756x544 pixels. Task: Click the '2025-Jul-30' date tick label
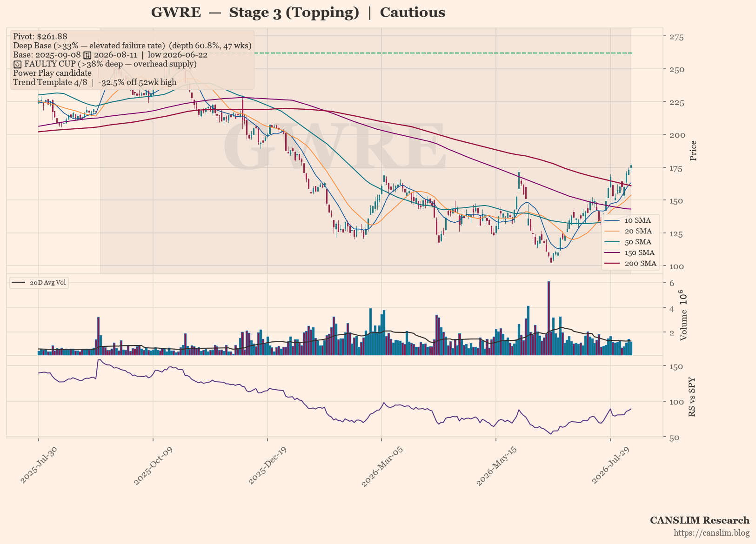[x=39, y=465]
